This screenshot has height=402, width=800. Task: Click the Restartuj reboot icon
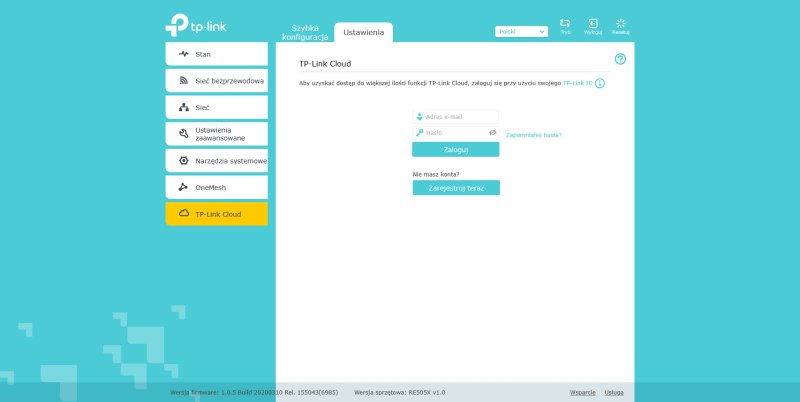click(x=620, y=26)
